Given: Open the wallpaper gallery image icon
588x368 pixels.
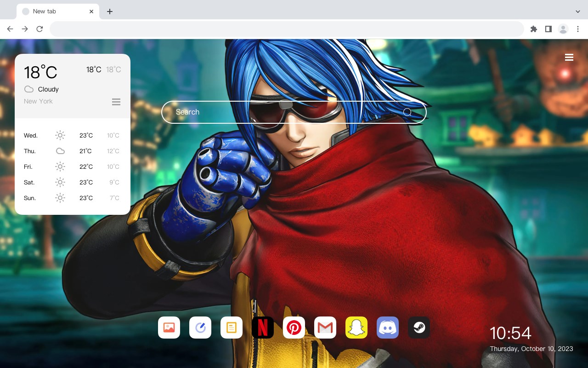Looking at the screenshot, I should tap(169, 328).
